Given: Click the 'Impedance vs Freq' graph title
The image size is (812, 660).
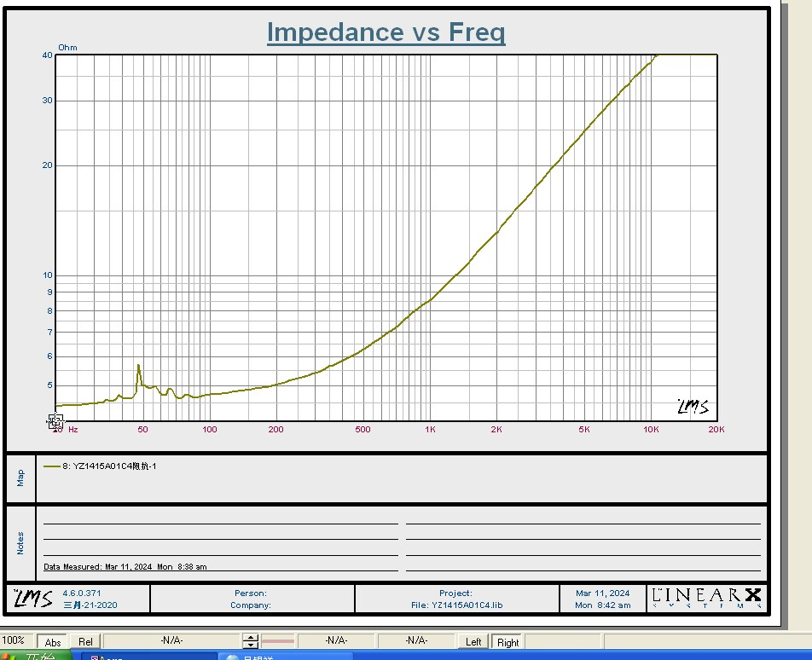Looking at the screenshot, I should tap(386, 32).
